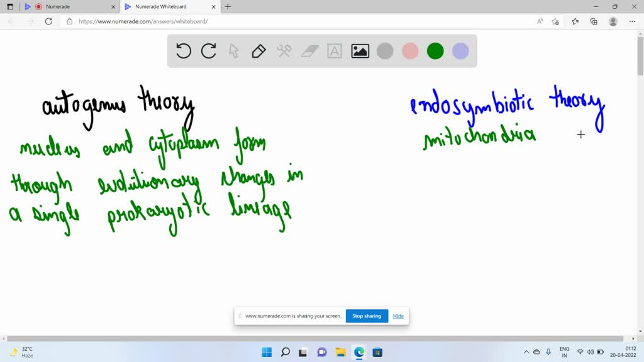
Task: Insert an image with picture tool
Action: click(360, 51)
